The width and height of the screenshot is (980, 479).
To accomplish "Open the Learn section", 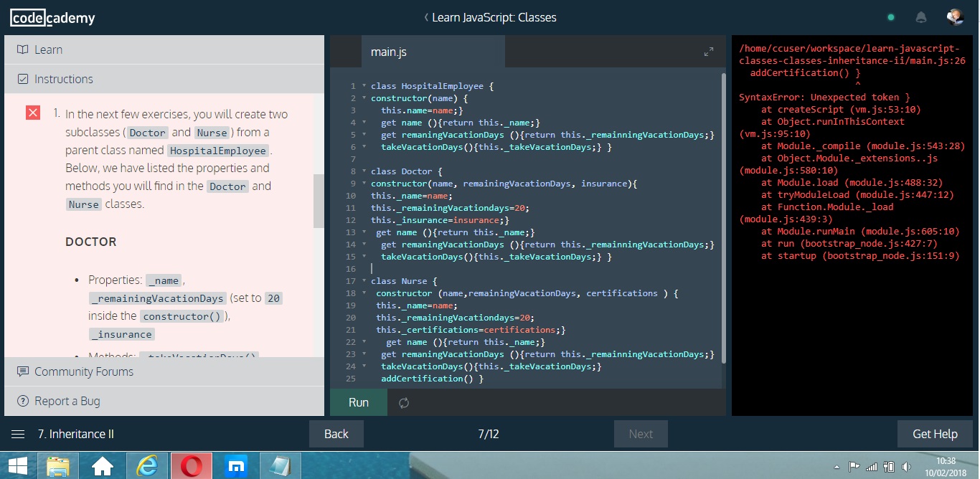I will (x=49, y=49).
